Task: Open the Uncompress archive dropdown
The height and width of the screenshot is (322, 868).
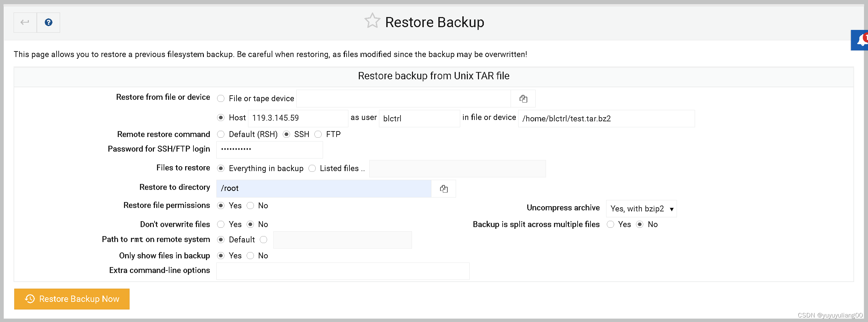Action: 641,208
